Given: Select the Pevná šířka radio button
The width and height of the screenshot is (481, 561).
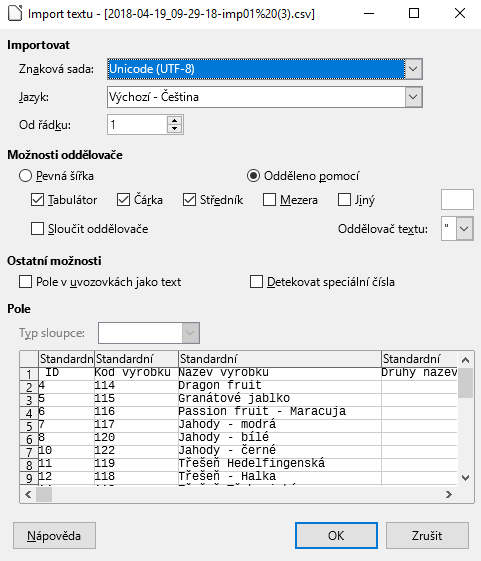Looking at the screenshot, I should pyautogui.click(x=25, y=176).
